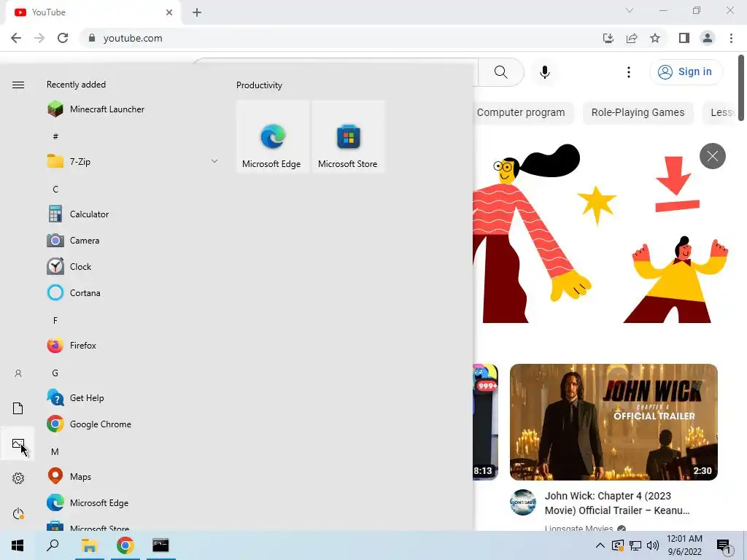The image size is (747, 560).
Task: Open Microsoft Edge in the app list
Action: click(x=133, y=503)
